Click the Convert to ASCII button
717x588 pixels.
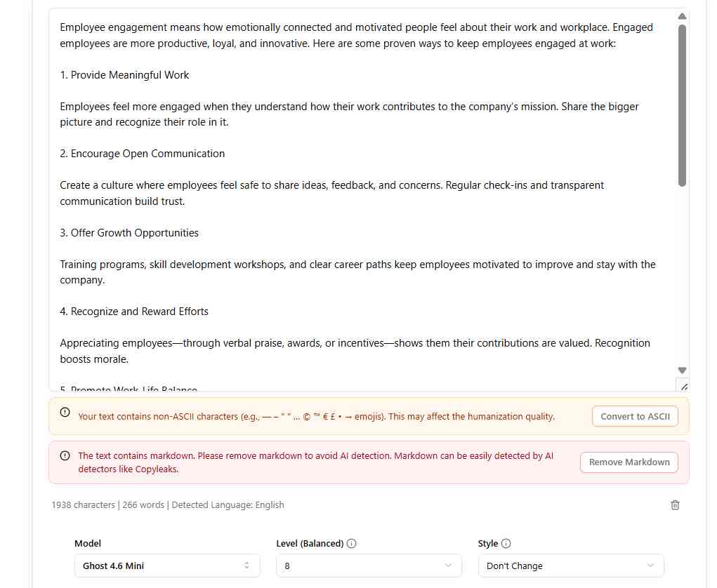[635, 416]
